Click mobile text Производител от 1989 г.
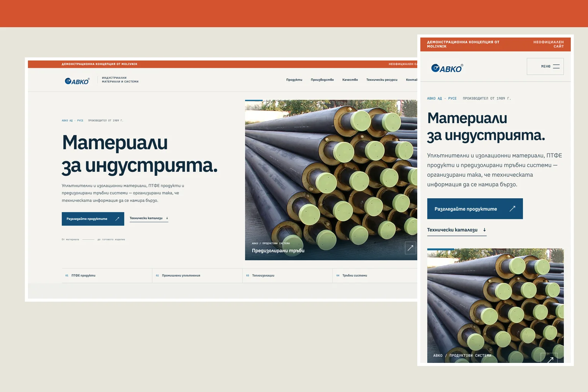Image resolution: width=588 pixels, height=392 pixels. click(x=487, y=98)
